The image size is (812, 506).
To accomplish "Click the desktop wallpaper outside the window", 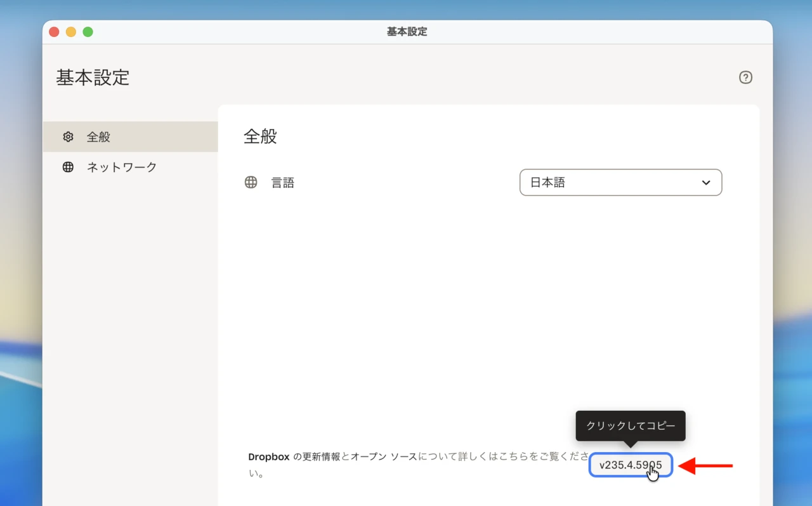I will [19, 254].
